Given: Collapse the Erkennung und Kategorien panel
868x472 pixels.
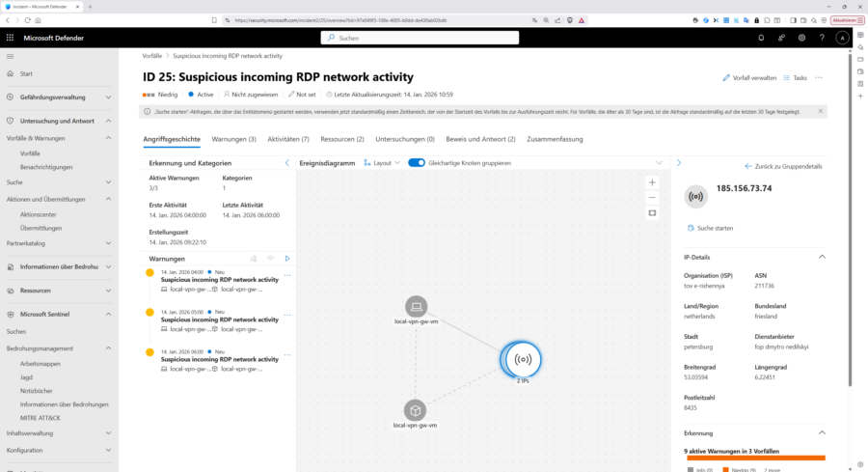Looking at the screenshot, I should point(286,163).
